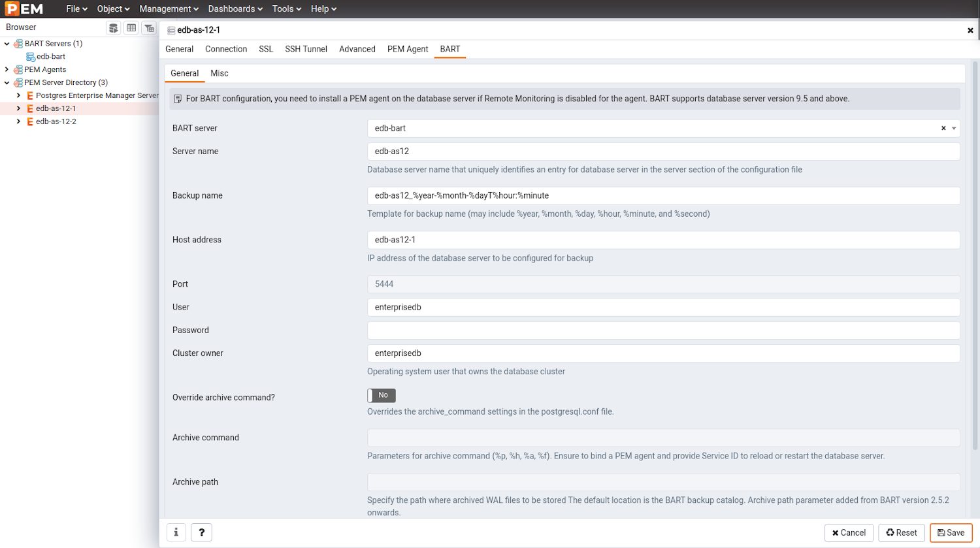Close the edb-as-12-1 dialog
The image size is (980, 548).
click(x=970, y=30)
